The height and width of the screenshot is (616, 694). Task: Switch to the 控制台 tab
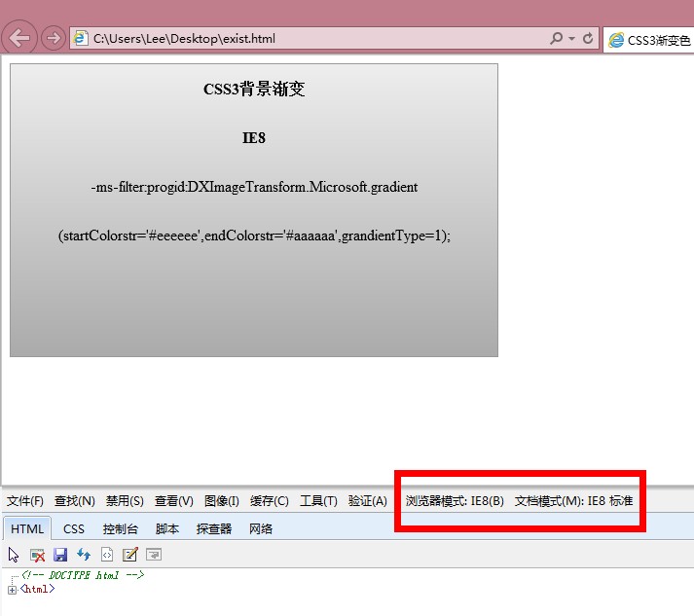(121, 528)
